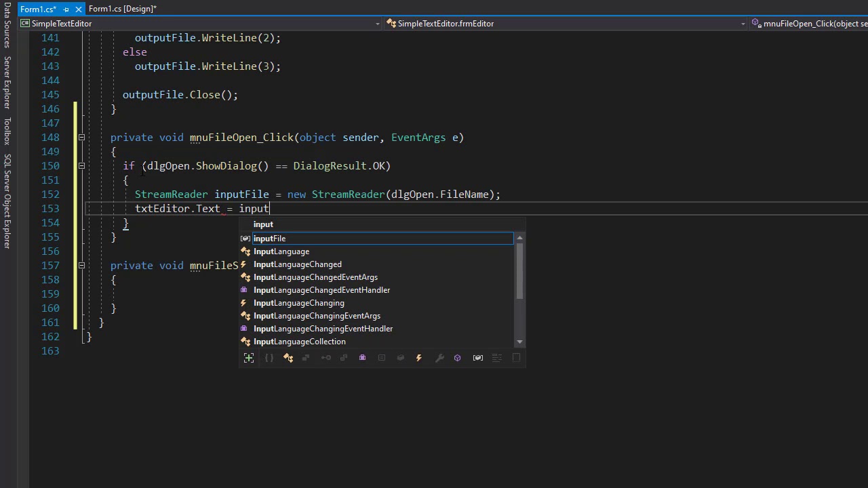Toggle the Fields filter icon
The width and height of the screenshot is (868, 488).
pos(401,358)
